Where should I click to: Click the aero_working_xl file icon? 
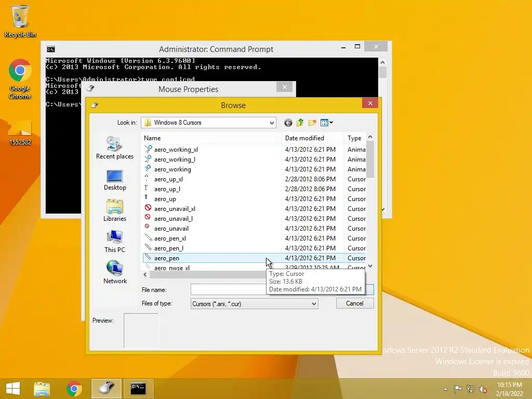click(x=148, y=149)
